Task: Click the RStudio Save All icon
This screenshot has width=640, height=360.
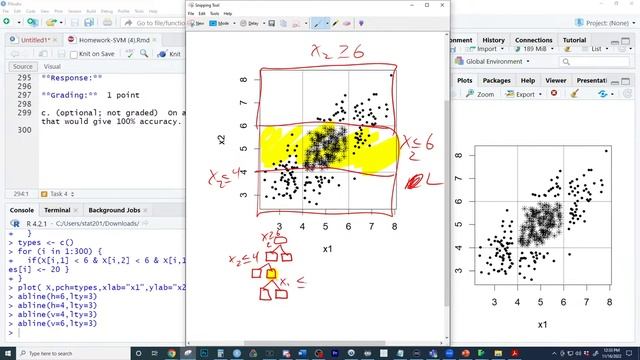Action: pyautogui.click(x=89, y=22)
